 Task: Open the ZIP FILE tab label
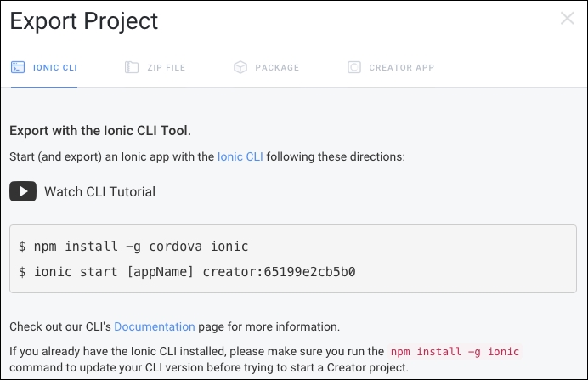tap(167, 68)
